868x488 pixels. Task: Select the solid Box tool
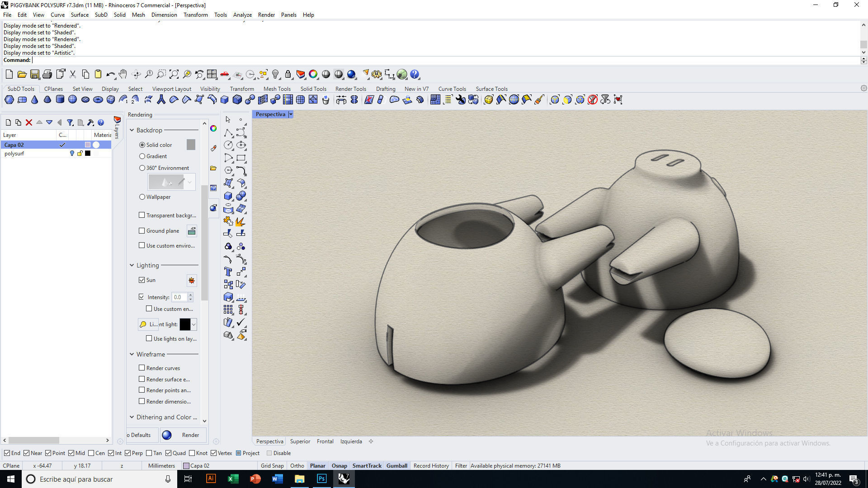[x=228, y=196]
